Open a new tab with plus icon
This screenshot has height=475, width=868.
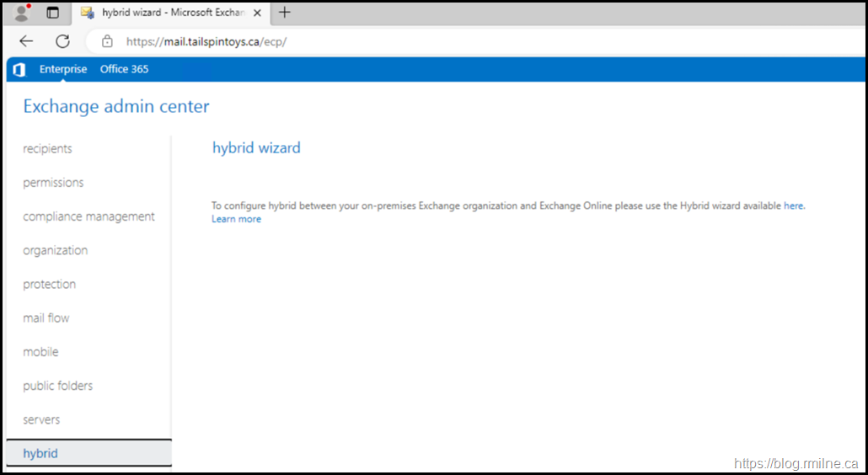point(285,13)
